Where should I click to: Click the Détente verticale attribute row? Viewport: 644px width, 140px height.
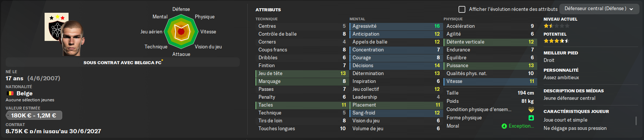pos(490,42)
